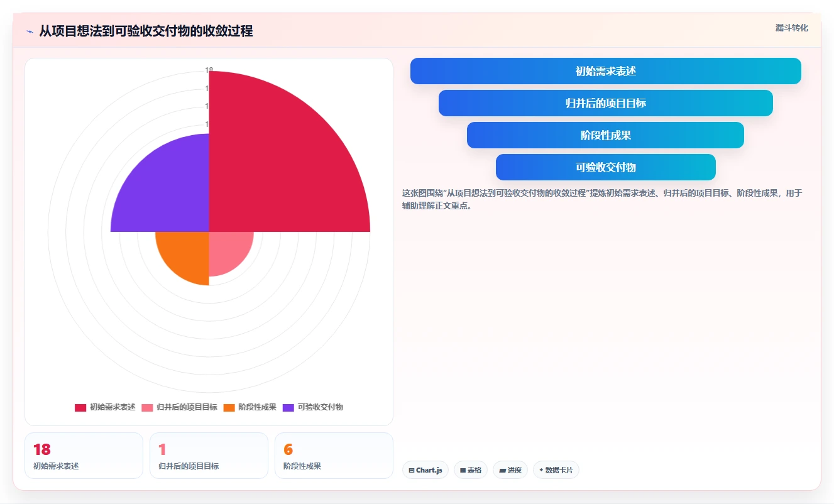Click the axis label 18 atop the chart
This screenshot has width=834, height=504.
(209, 70)
